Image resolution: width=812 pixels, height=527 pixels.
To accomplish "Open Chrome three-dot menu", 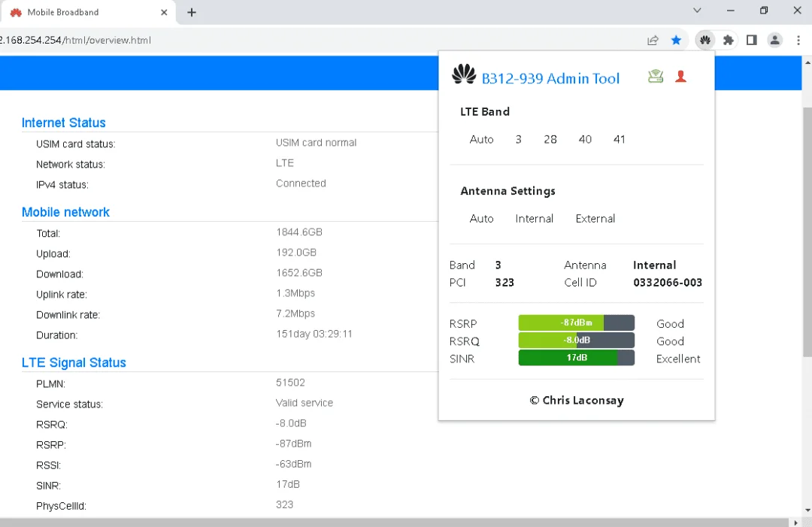I will click(798, 40).
